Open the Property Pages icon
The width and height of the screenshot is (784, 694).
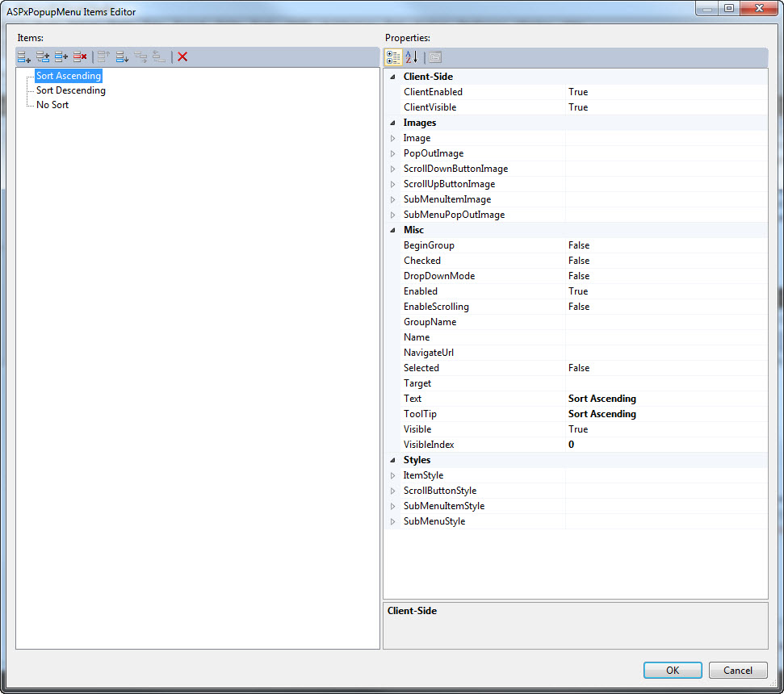pyautogui.click(x=435, y=57)
